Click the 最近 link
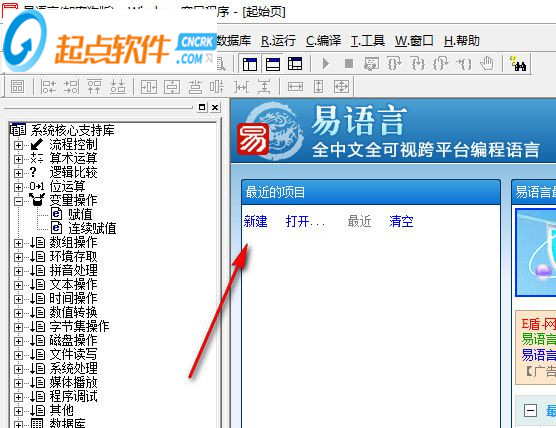Viewport: 556px width, 428px height. (x=359, y=221)
